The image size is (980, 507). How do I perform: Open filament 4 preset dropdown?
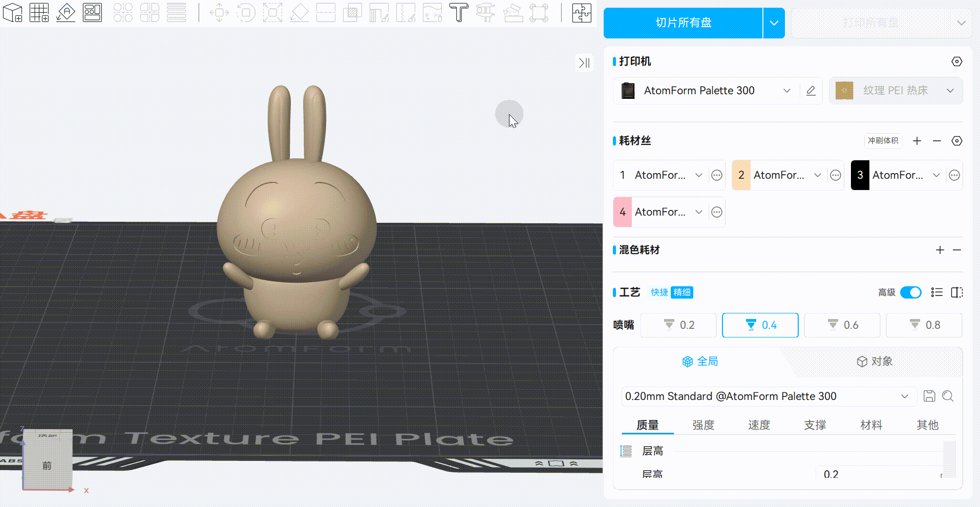[x=699, y=212]
